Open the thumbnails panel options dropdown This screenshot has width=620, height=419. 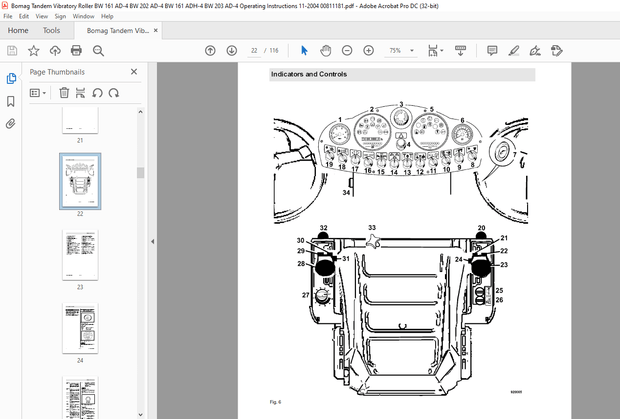(x=38, y=92)
